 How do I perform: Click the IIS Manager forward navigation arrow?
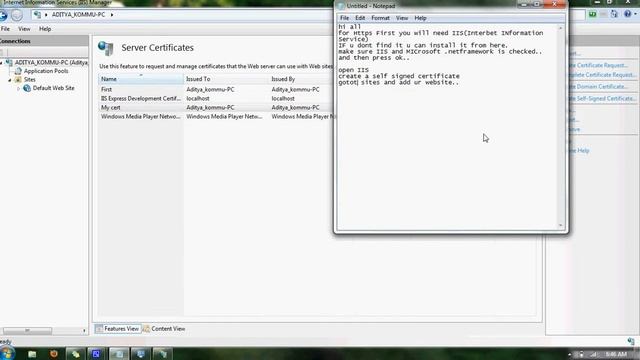click(17, 16)
